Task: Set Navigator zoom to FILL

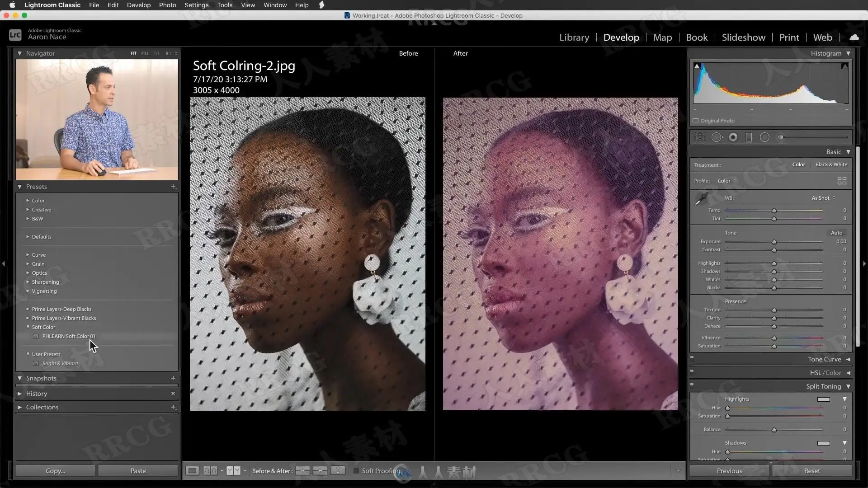Action: pyautogui.click(x=145, y=53)
